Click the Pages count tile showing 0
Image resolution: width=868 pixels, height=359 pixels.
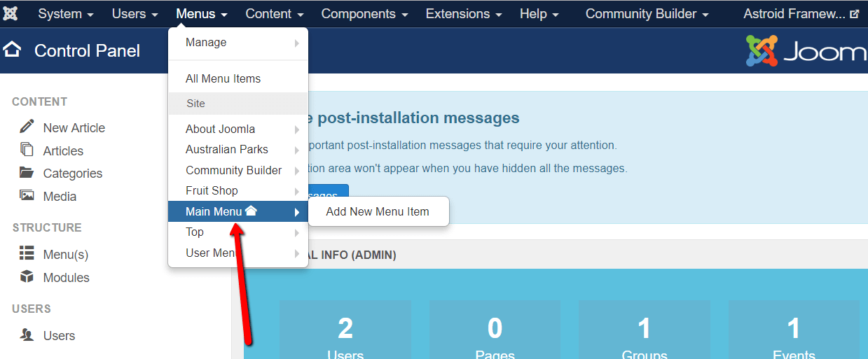click(495, 330)
